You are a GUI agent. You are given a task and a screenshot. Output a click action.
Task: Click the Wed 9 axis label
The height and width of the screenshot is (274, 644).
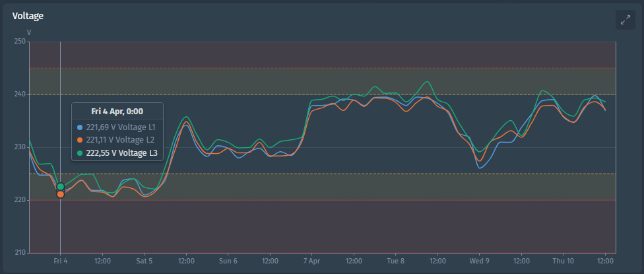click(x=479, y=261)
